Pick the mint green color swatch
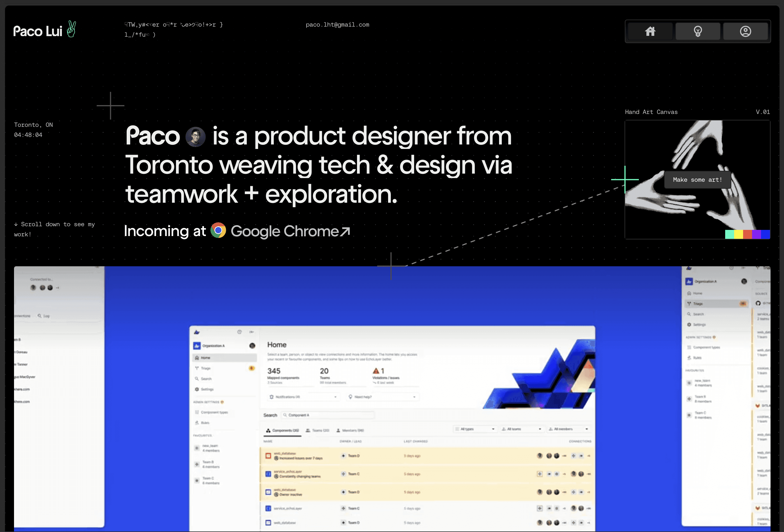Image resolution: width=784 pixels, height=532 pixels. pos(729,234)
